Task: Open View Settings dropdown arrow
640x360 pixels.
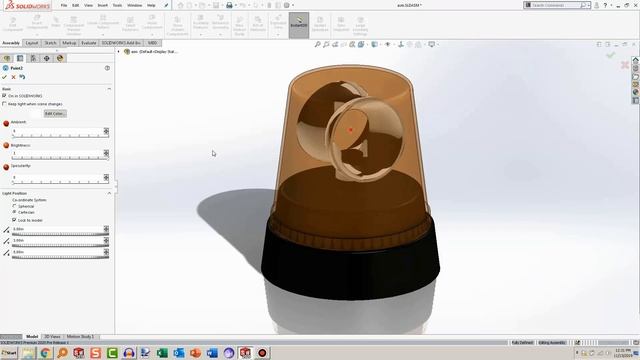Action: click(437, 44)
